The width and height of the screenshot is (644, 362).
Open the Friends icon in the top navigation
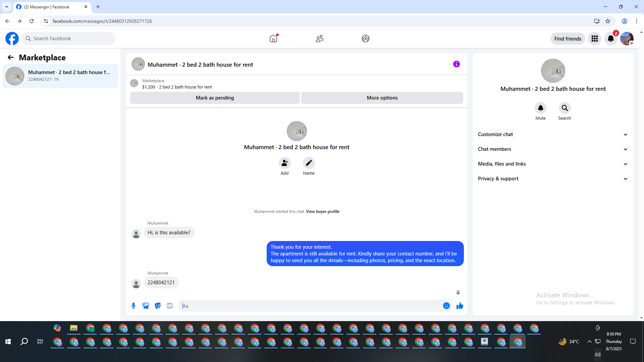click(x=320, y=39)
